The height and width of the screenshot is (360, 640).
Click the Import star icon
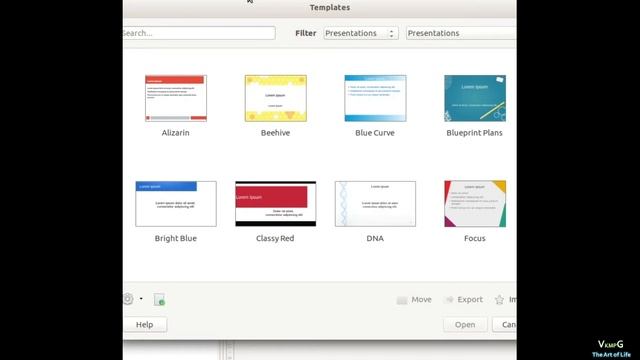(499, 300)
